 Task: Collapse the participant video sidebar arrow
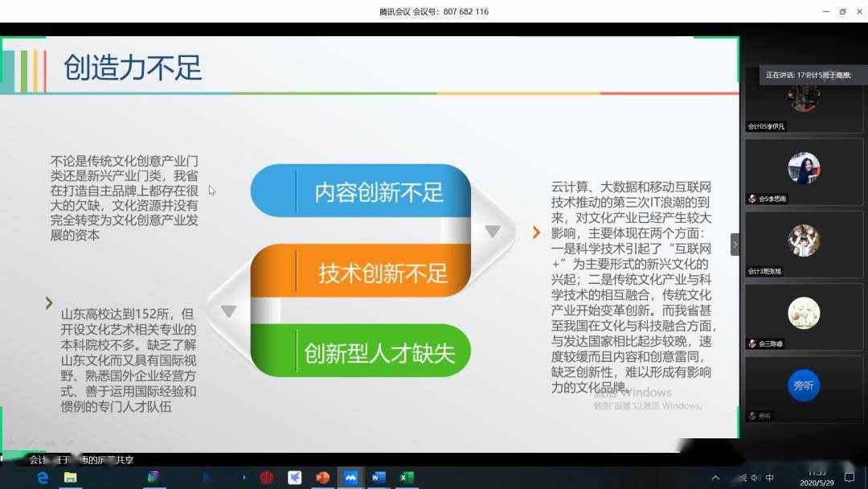tap(735, 244)
